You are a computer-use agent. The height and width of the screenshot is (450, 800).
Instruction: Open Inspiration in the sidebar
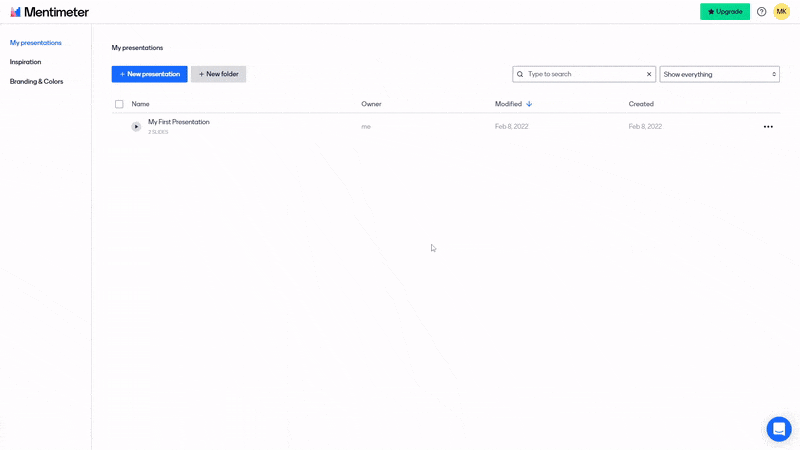click(x=26, y=62)
